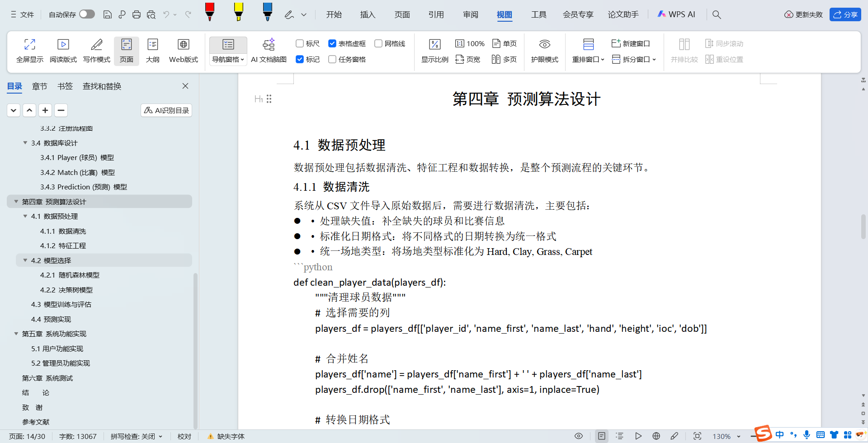Open the 重排窗口 dropdown

(x=588, y=59)
